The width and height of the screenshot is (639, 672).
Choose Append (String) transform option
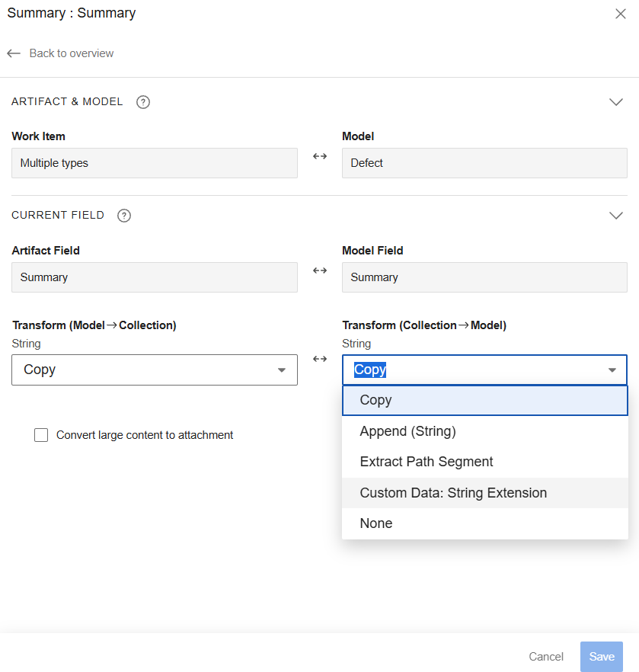point(407,431)
